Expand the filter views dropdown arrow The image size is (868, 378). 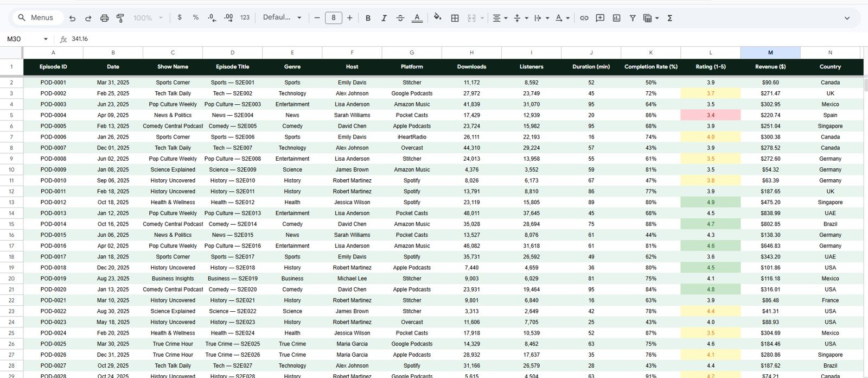point(657,18)
